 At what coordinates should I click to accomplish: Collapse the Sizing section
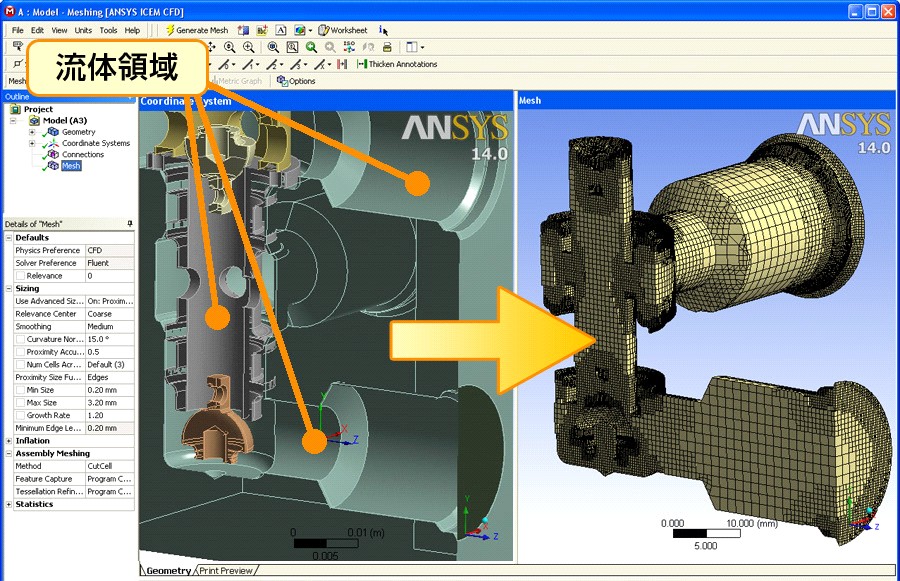[9, 288]
